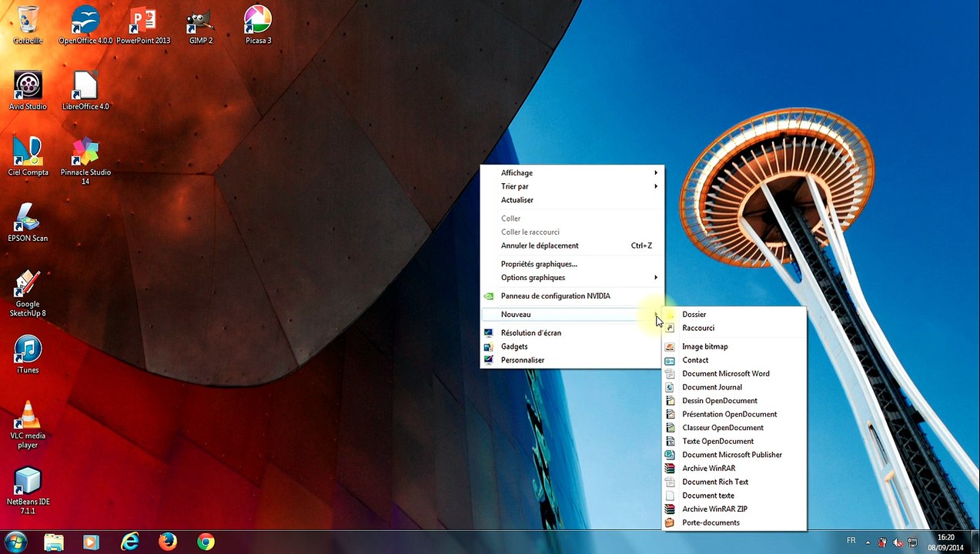Viewport: 980px width, 554px height.
Task: Create a new Document Rich Text
Action: point(734,482)
